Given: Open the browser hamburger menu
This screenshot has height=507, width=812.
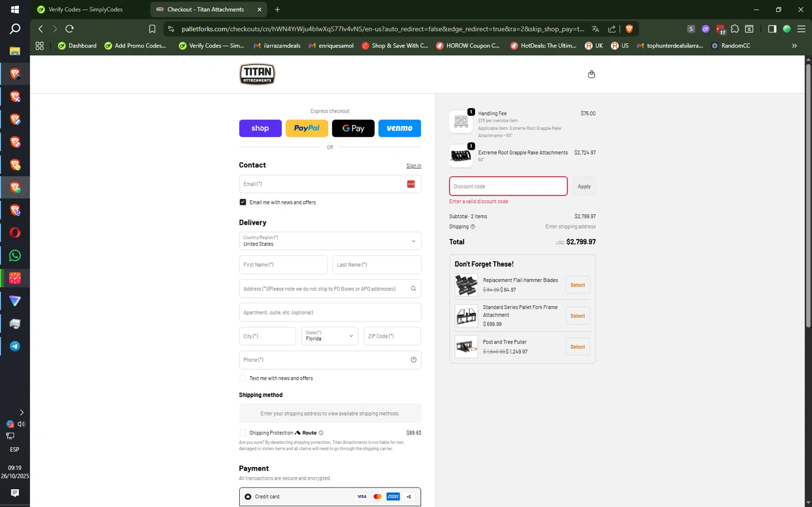Looking at the screenshot, I should 801,29.
